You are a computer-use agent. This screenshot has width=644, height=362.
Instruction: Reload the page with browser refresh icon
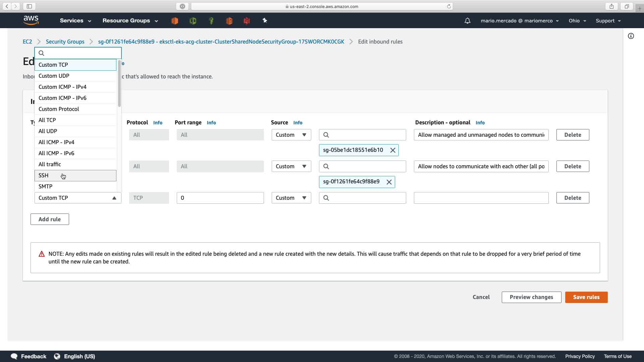pyautogui.click(x=449, y=6)
